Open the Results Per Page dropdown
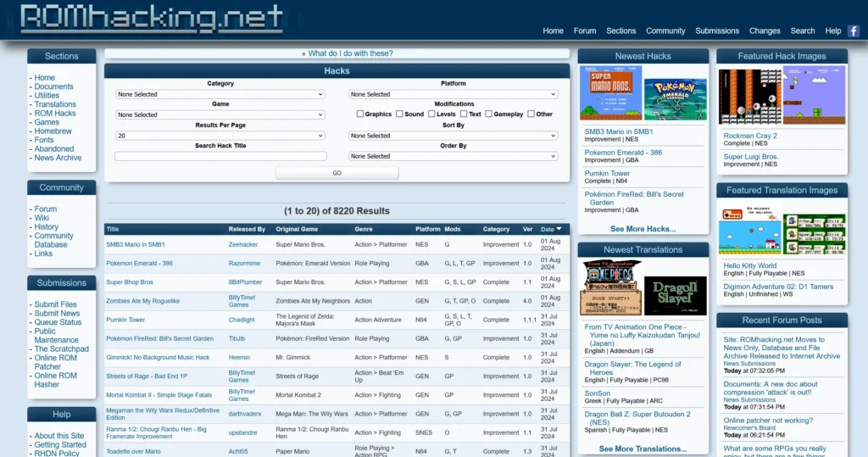The width and height of the screenshot is (868, 457). pyautogui.click(x=220, y=136)
